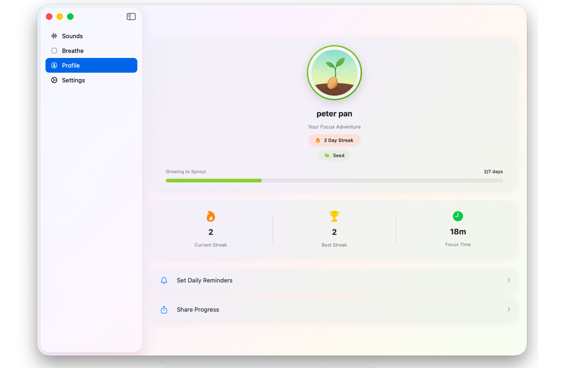Viewport: 588px width, 368px height.
Task: Click the "Focus Time" label
Action: (x=458, y=245)
